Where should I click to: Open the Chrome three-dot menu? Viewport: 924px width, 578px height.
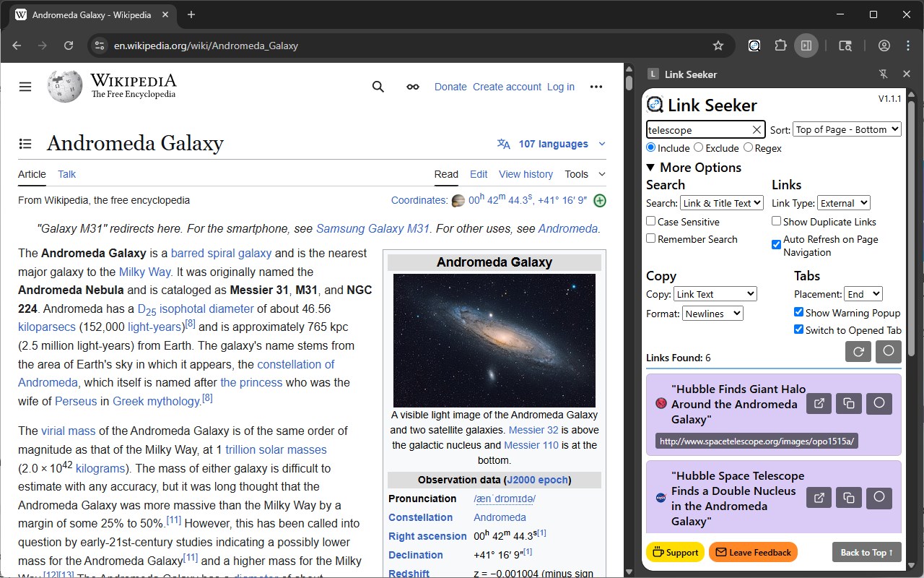[x=908, y=46]
